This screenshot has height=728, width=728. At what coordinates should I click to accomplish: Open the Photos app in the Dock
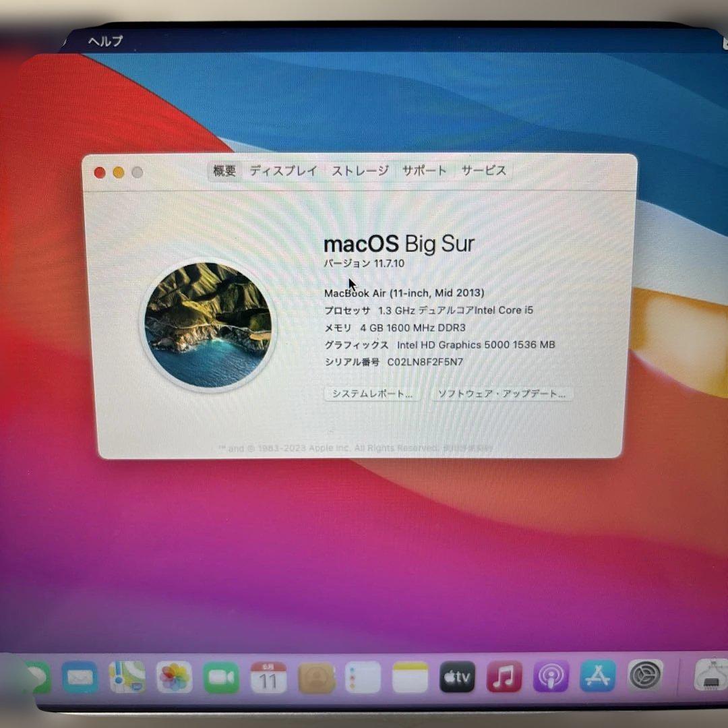(174, 677)
